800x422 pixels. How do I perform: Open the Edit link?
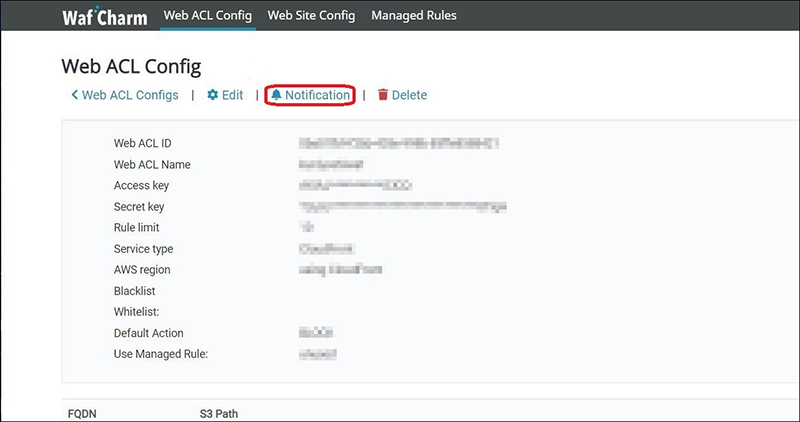232,95
